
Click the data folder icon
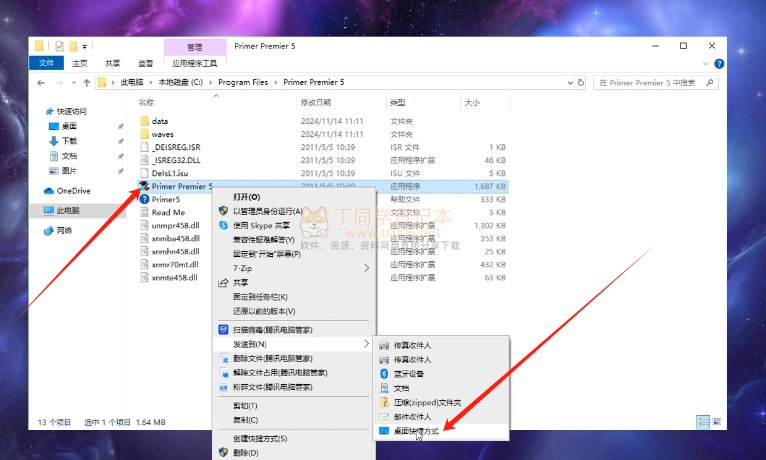pyautogui.click(x=144, y=121)
